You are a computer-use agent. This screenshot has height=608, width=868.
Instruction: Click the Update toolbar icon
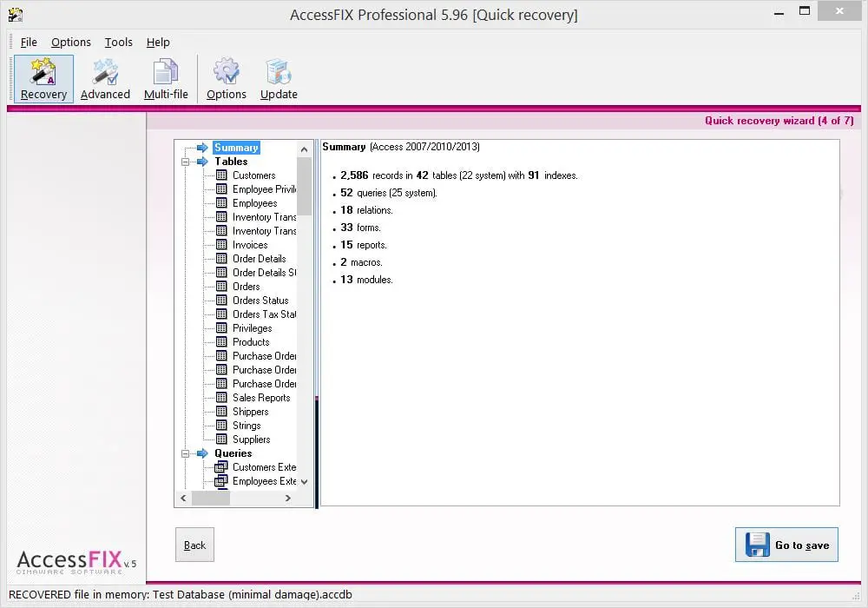coord(279,79)
